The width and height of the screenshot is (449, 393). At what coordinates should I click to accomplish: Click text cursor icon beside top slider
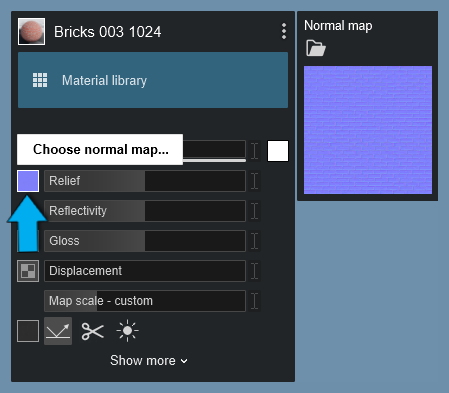[x=254, y=151]
